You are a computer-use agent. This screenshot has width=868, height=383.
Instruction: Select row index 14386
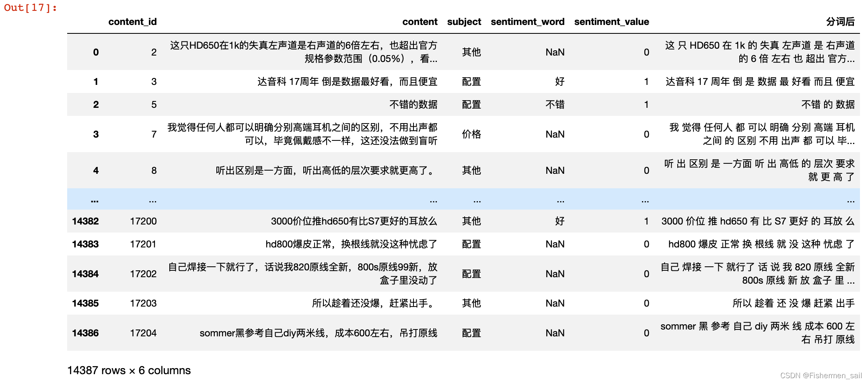click(x=85, y=333)
